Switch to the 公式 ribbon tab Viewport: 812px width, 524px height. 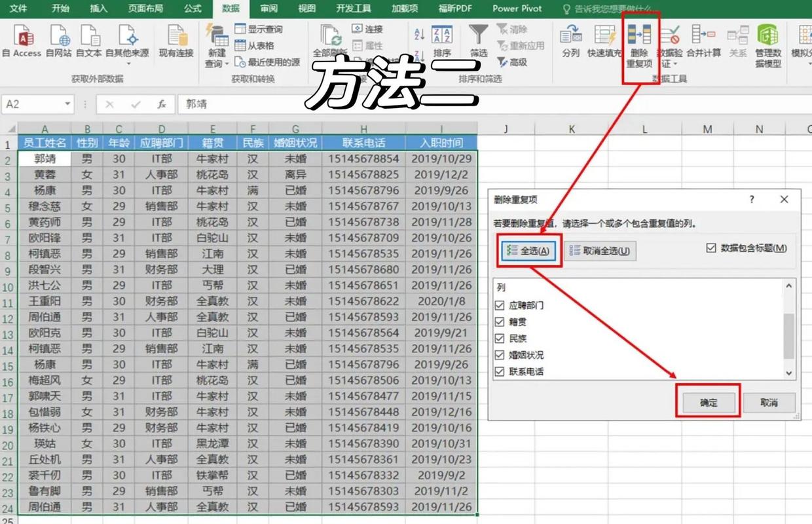point(193,9)
